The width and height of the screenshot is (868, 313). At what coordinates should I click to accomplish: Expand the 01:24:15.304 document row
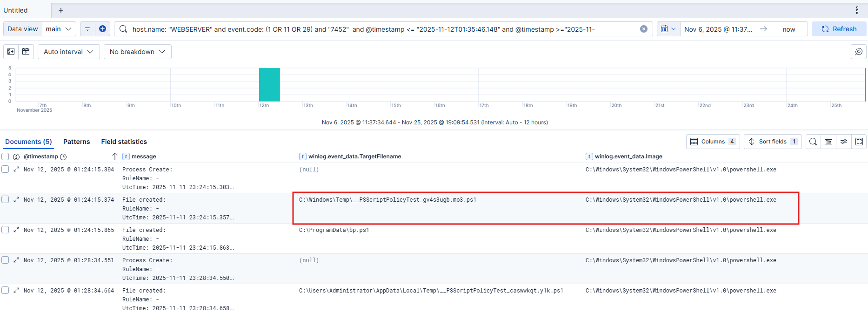pos(16,170)
